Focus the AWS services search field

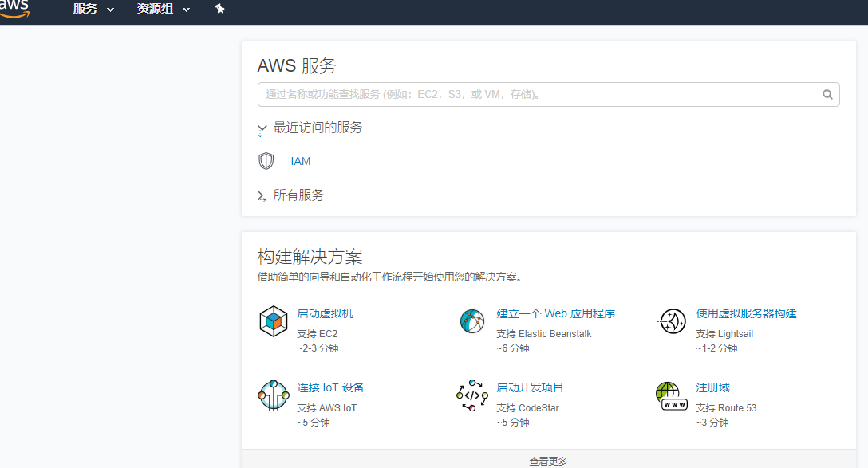[x=549, y=95]
